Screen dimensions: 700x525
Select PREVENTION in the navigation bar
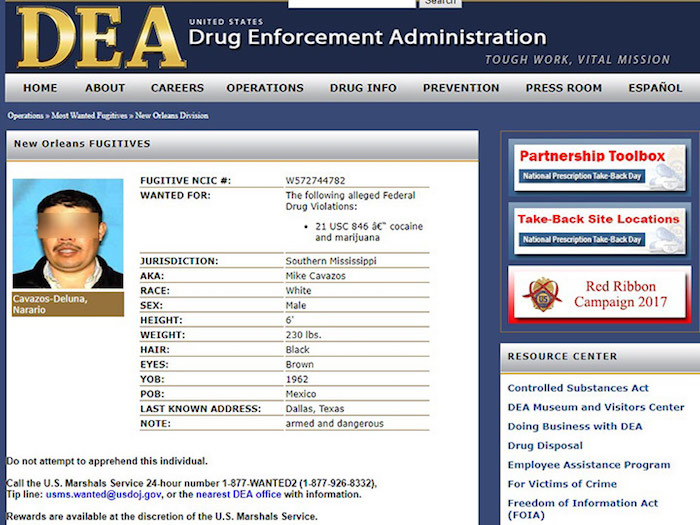tap(461, 88)
